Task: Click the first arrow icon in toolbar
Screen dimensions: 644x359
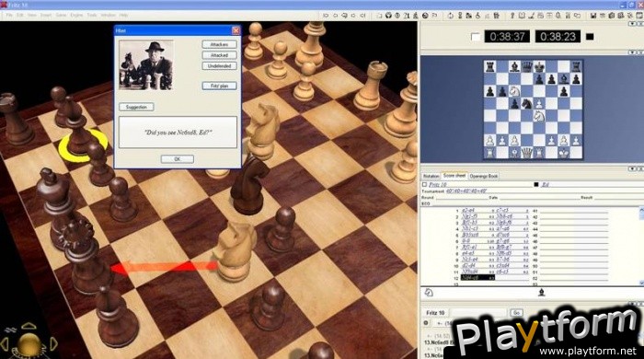Action: coord(326,16)
